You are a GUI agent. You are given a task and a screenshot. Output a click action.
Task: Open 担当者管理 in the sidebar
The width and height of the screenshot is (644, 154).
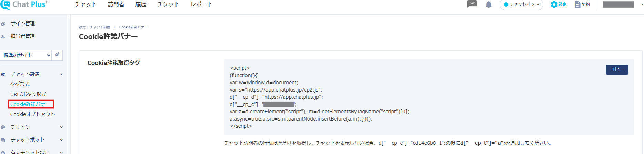[x=23, y=36]
